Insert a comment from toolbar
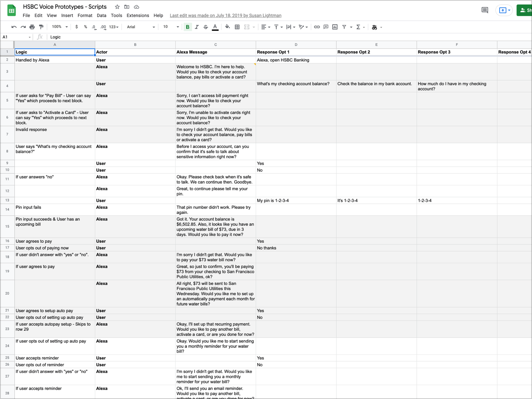This screenshot has width=532, height=399. pyautogui.click(x=326, y=27)
